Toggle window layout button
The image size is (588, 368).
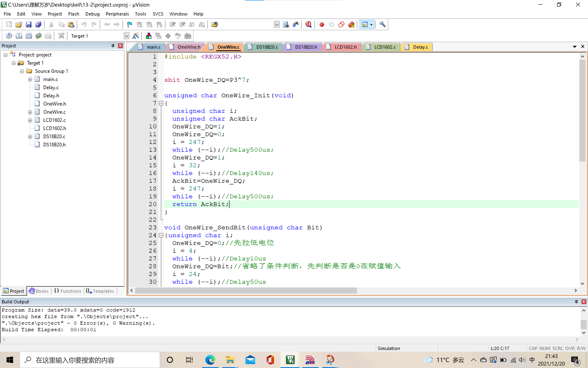(x=364, y=24)
